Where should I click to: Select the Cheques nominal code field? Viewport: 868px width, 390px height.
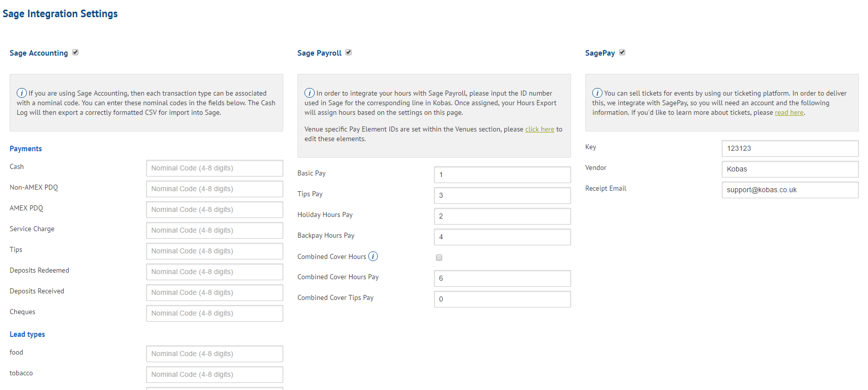pos(214,313)
